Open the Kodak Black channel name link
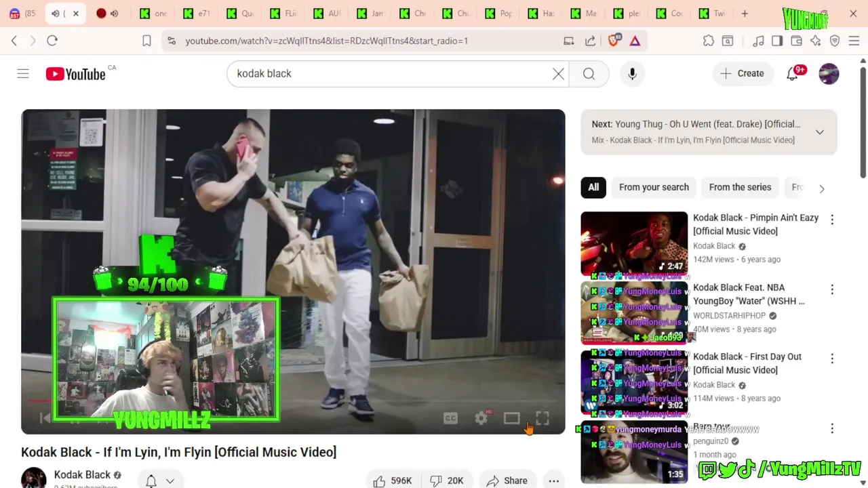 [x=82, y=475]
